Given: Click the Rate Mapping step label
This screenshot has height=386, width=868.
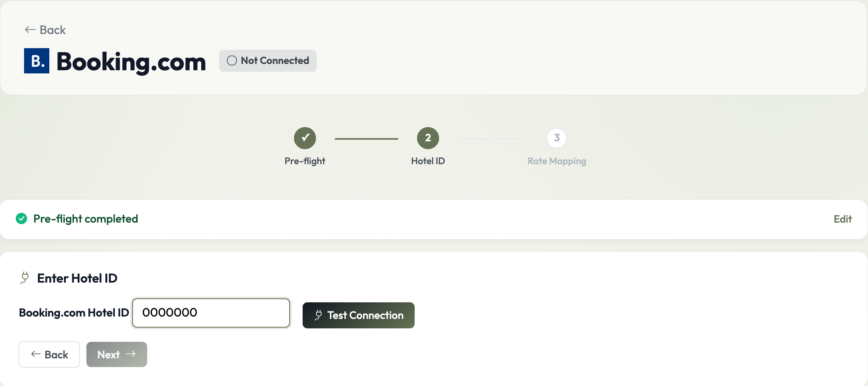Looking at the screenshot, I should tap(557, 161).
